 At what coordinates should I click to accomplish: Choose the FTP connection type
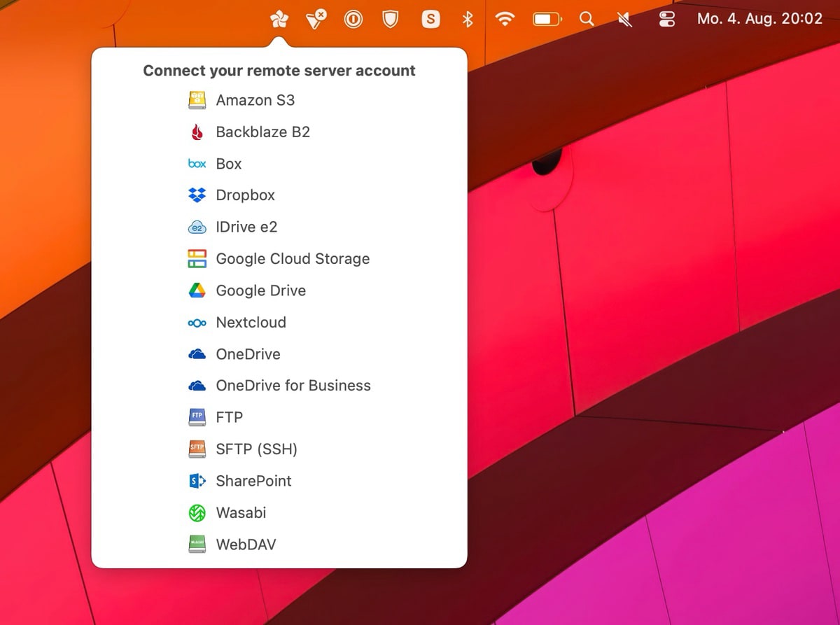click(x=229, y=417)
